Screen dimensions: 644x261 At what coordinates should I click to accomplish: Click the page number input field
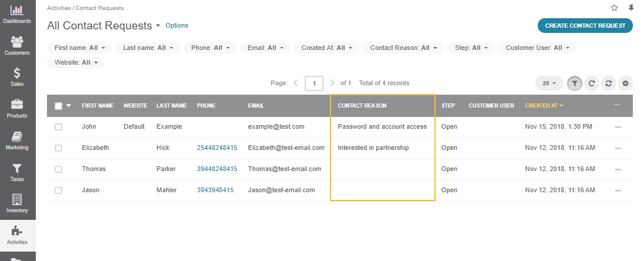click(314, 83)
